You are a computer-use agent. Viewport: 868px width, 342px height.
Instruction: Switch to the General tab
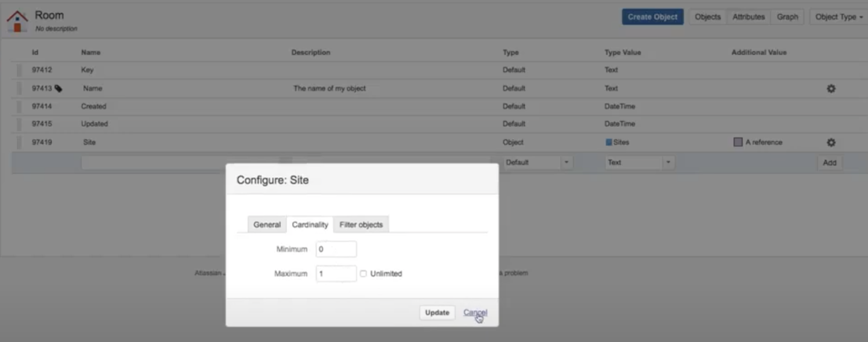(x=267, y=225)
